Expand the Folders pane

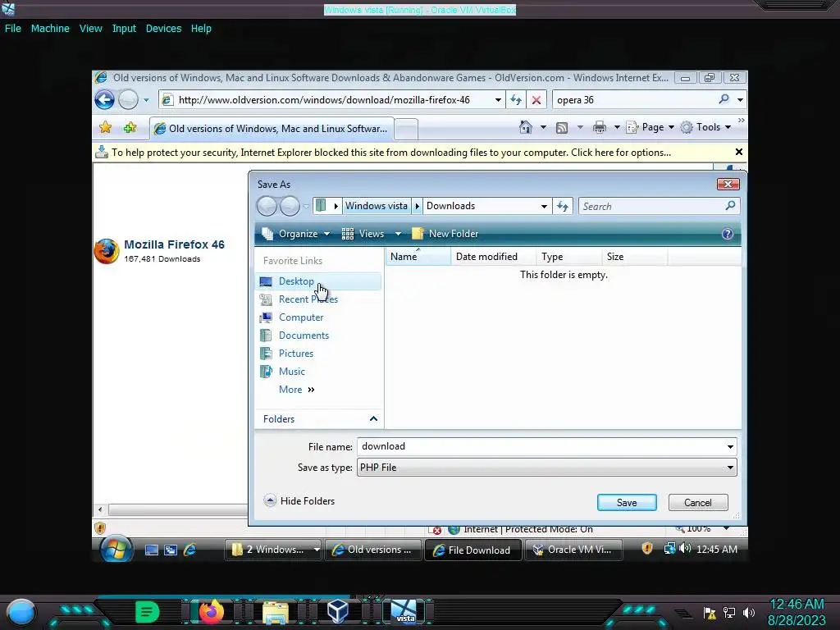click(373, 419)
